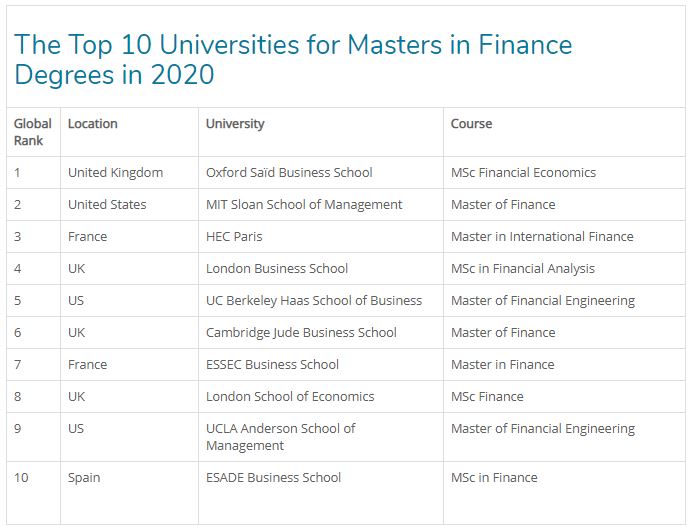The image size is (691, 532).
Task: Click the Course column header
Action: coord(471,124)
